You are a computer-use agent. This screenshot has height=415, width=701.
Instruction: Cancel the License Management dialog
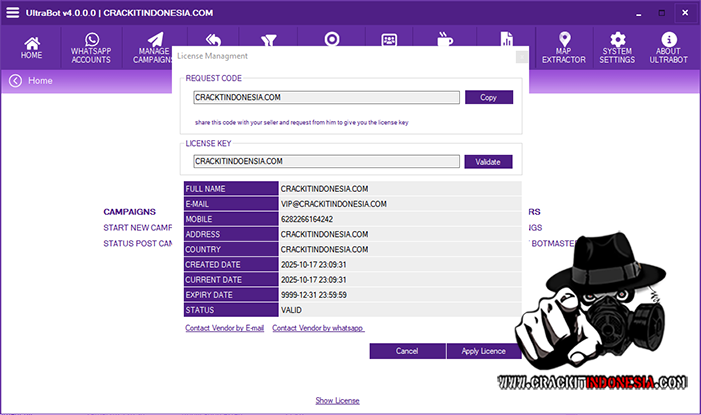coord(407,351)
